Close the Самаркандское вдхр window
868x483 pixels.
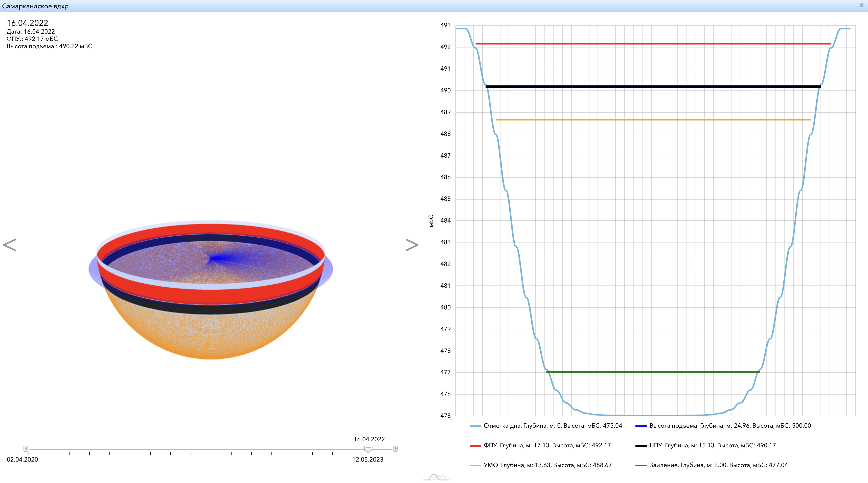[x=861, y=5]
